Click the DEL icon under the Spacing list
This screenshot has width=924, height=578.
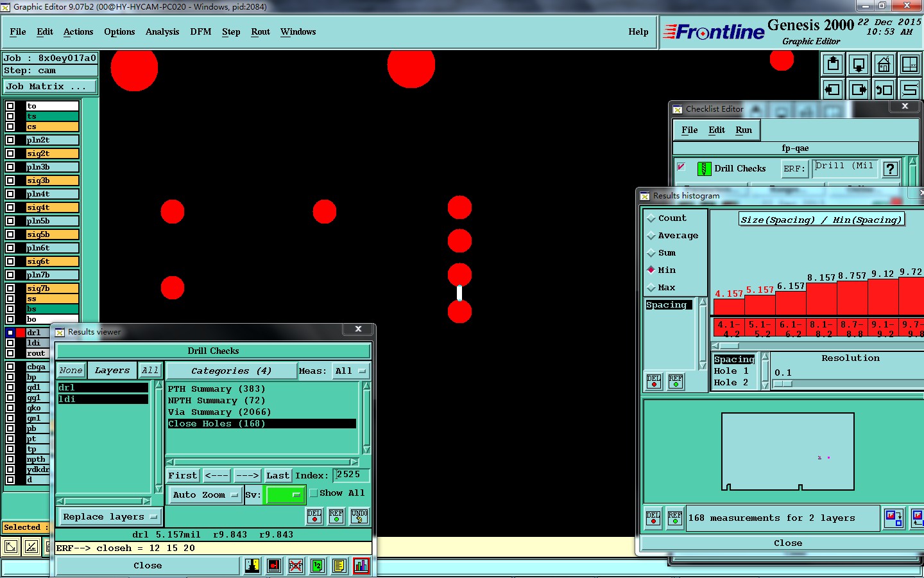click(x=654, y=381)
